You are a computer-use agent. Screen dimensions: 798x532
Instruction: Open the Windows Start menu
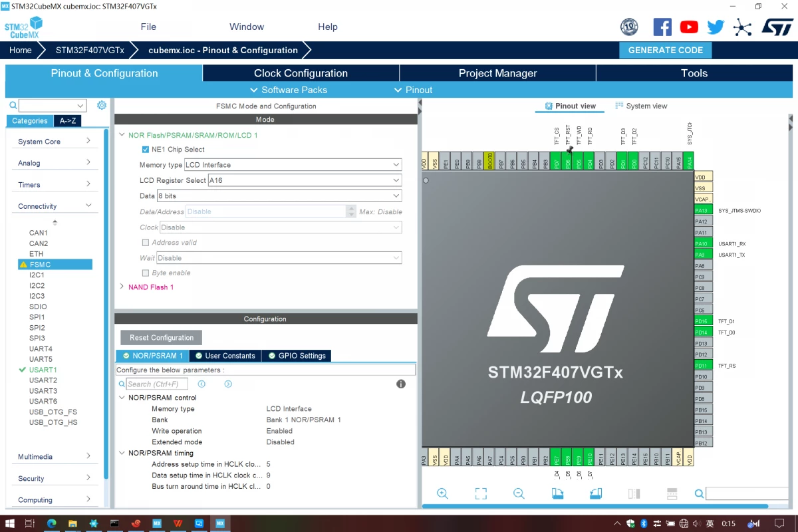tap(9, 523)
